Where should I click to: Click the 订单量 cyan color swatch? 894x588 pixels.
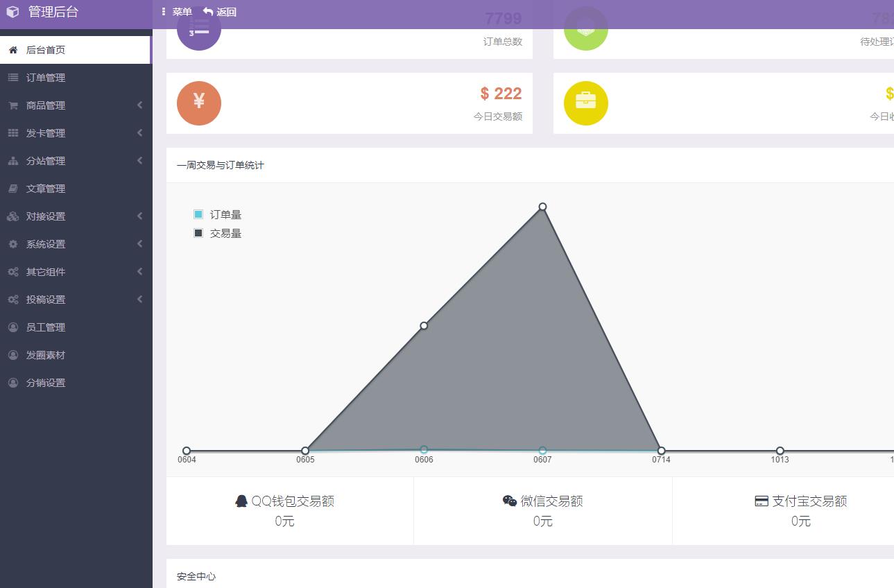[198, 214]
